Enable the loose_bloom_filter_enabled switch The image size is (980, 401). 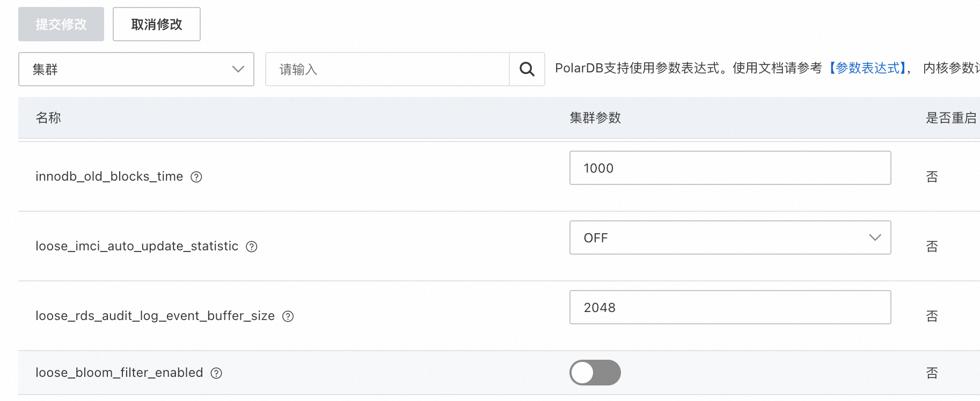tap(595, 373)
